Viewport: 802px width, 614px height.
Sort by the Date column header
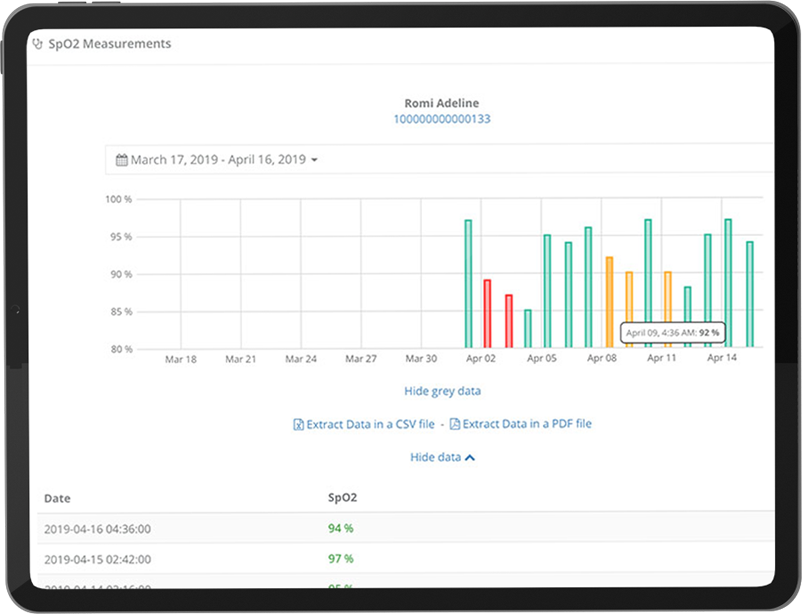[57, 498]
